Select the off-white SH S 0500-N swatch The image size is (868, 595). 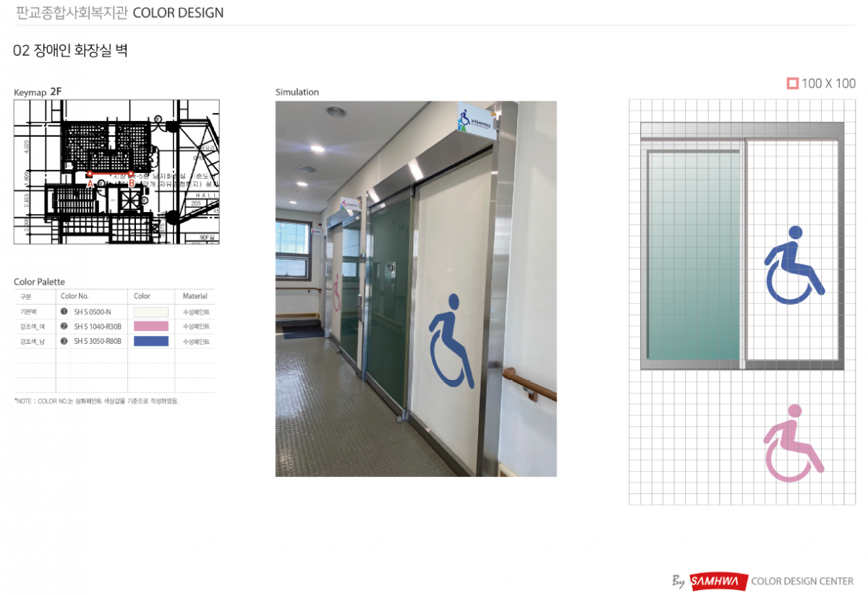(150, 312)
